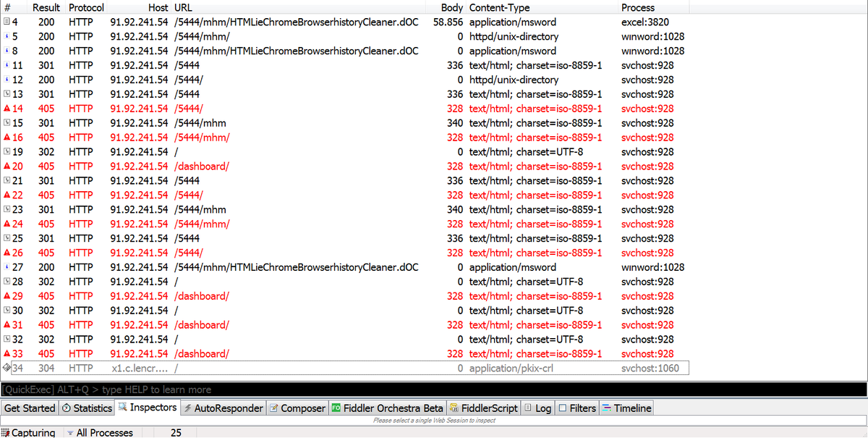
Task: Click the QuickExec command input box
Action: pyautogui.click(x=434, y=389)
